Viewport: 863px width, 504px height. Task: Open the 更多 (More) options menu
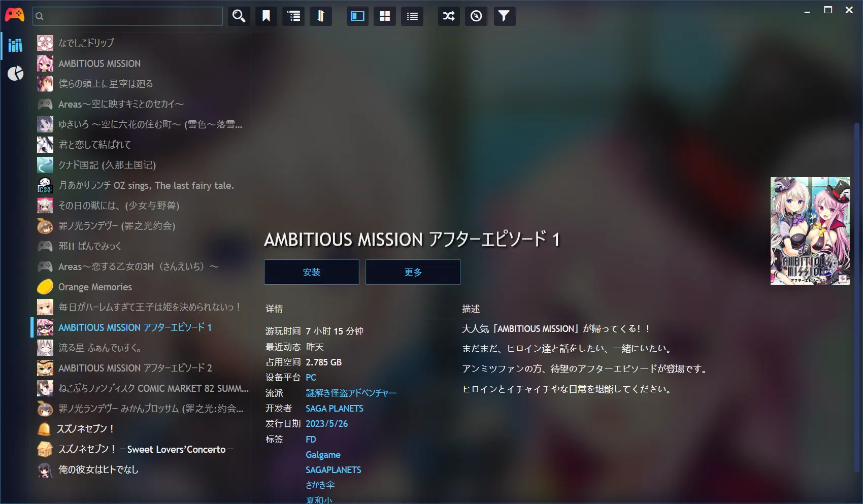coord(413,272)
